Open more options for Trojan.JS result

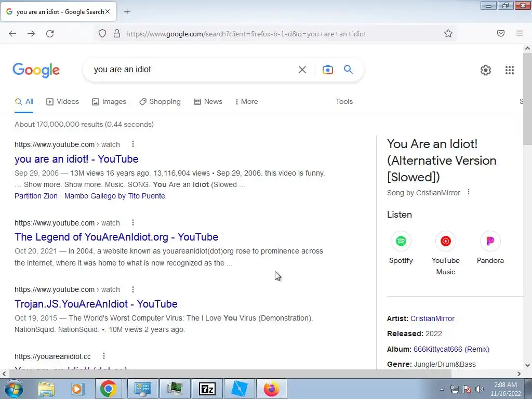pyautogui.click(x=133, y=289)
